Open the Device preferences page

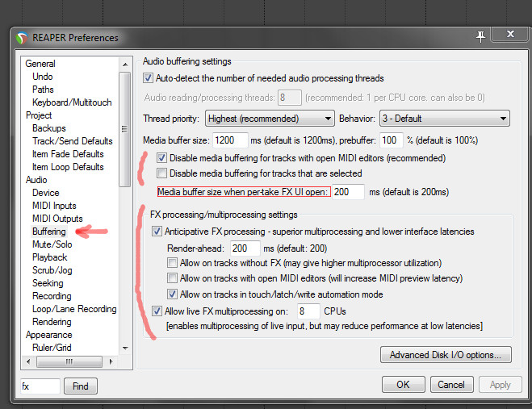[46, 192]
